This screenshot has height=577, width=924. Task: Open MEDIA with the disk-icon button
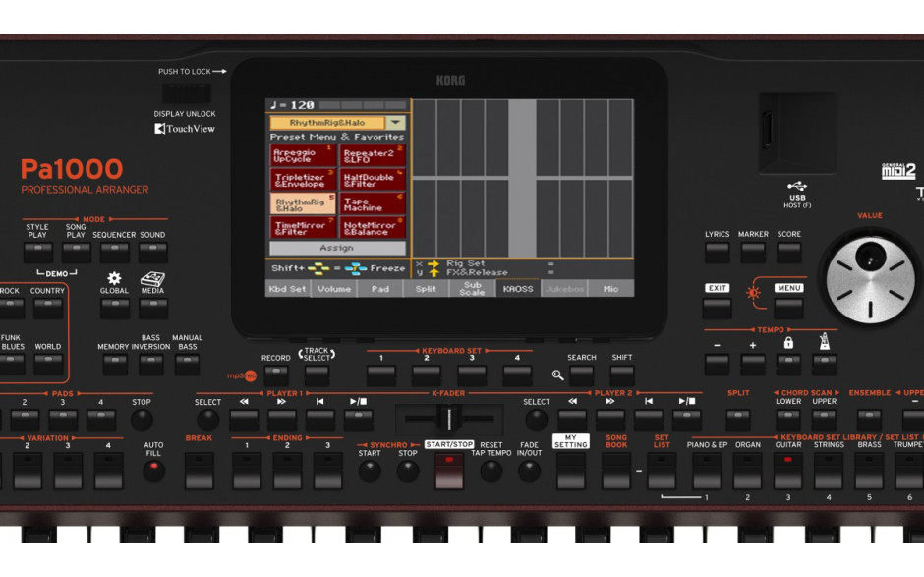[x=153, y=308]
